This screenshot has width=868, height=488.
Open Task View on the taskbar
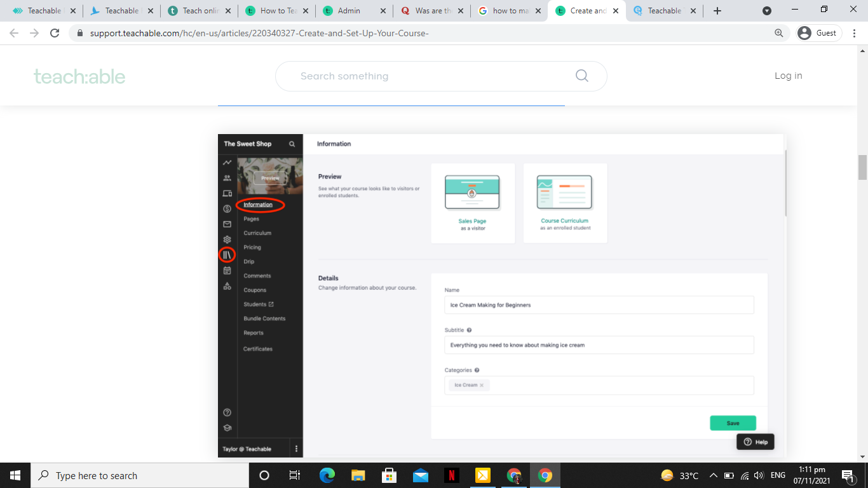pos(295,475)
